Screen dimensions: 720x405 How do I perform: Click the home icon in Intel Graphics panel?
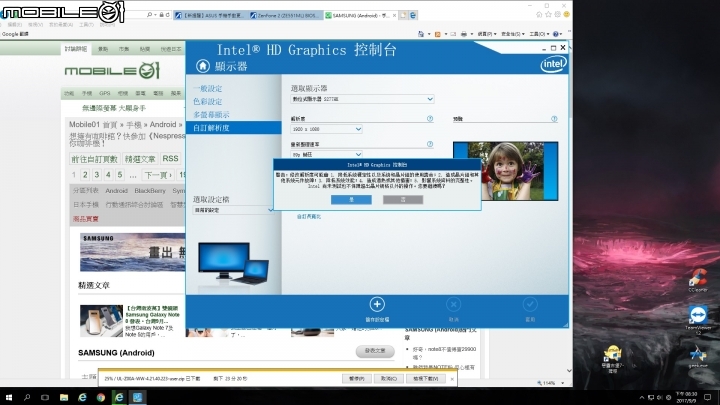point(202,66)
